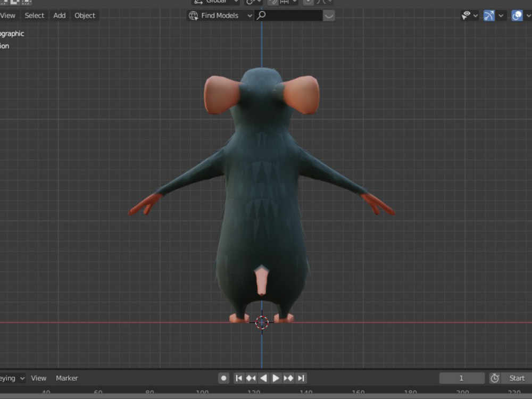532x399 pixels.
Task: Jump to the first frame
Action: [x=239, y=378]
